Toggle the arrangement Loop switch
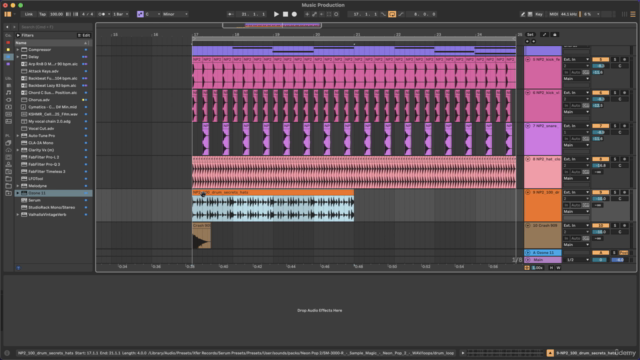 coord(392,14)
